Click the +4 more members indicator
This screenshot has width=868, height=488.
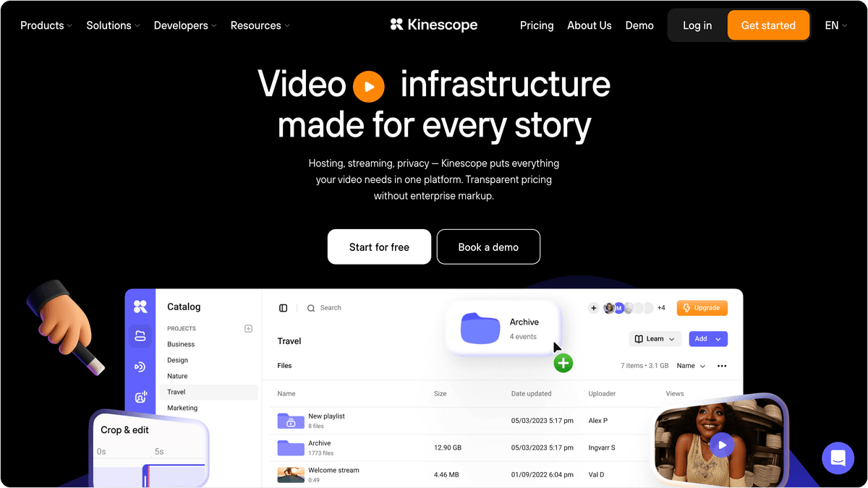point(661,308)
